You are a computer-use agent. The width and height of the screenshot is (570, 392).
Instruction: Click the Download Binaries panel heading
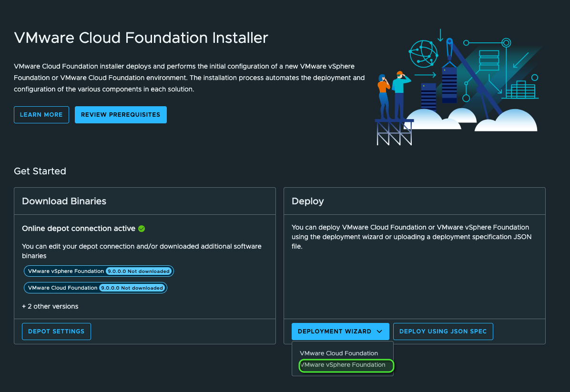64,201
